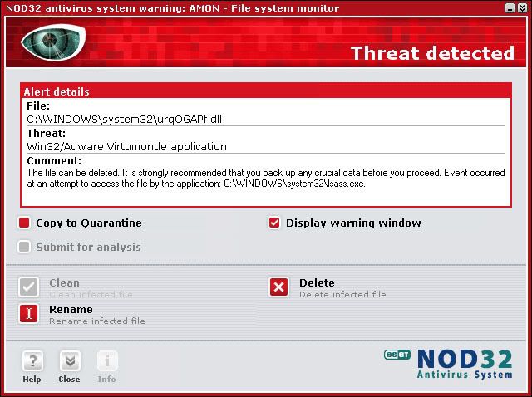Click the Threat detected banner title
The height and width of the screenshot is (397, 532).
pyautogui.click(x=432, y=53)
